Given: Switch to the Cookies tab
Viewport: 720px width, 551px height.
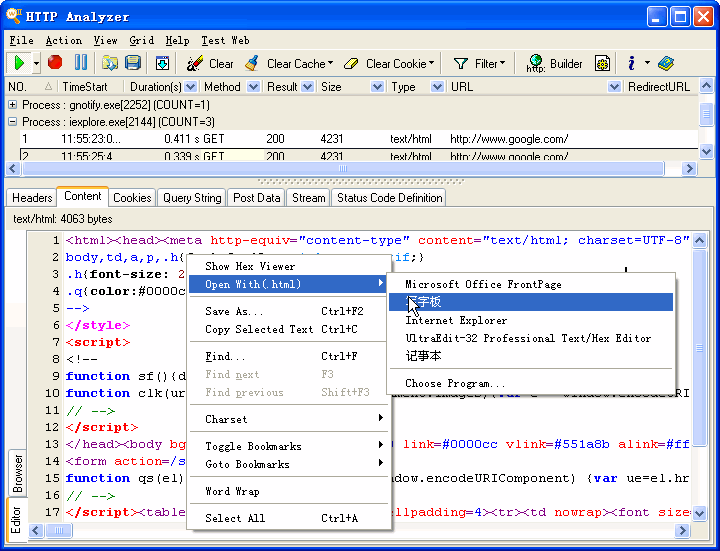Looking at the screenshot, I should click(132, 198).
